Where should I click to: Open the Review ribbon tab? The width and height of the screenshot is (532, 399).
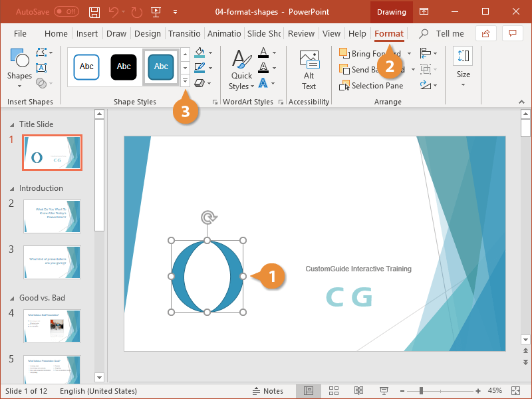tap(301, 33)
